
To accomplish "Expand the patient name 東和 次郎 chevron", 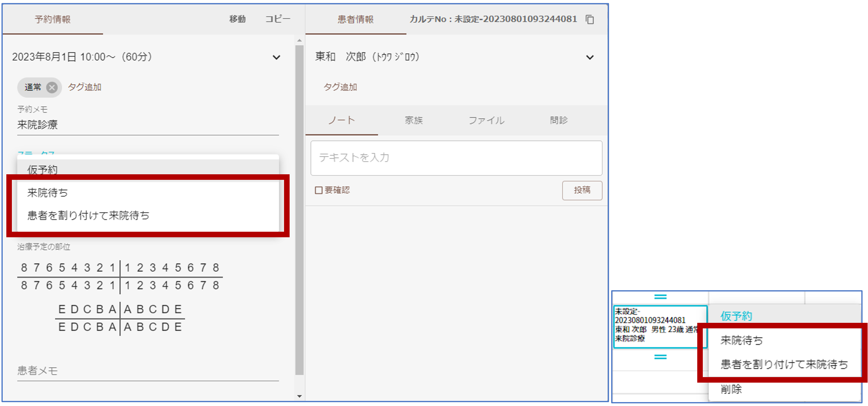I will pos(589,57).
